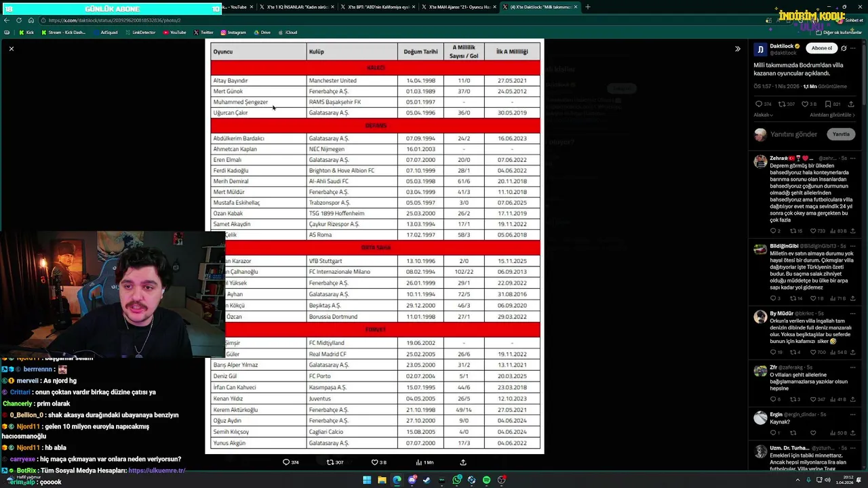Open the Kick bookmark
Image resolution: width=868 pixels, height=488 pixels.
click(x=26, y=33)
